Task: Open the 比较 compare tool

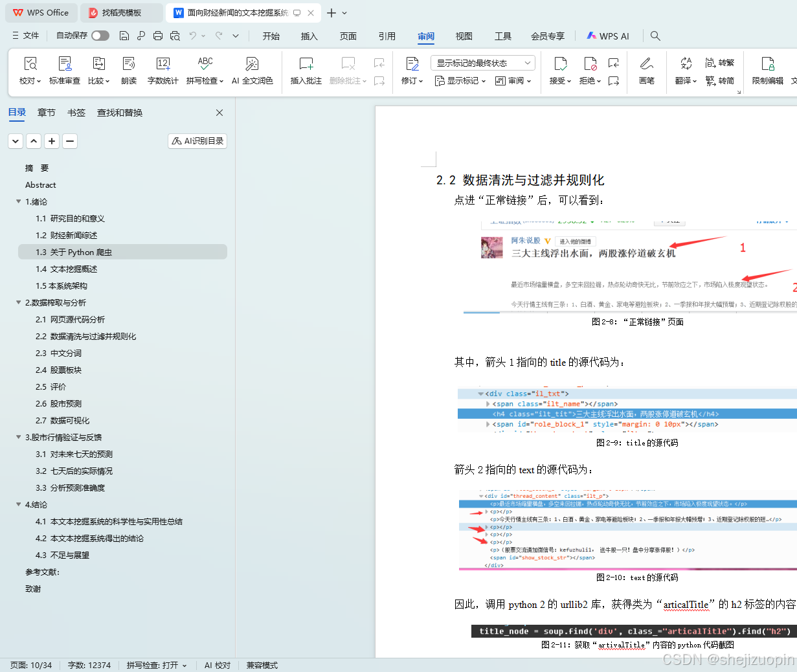Action: (98, 71)
